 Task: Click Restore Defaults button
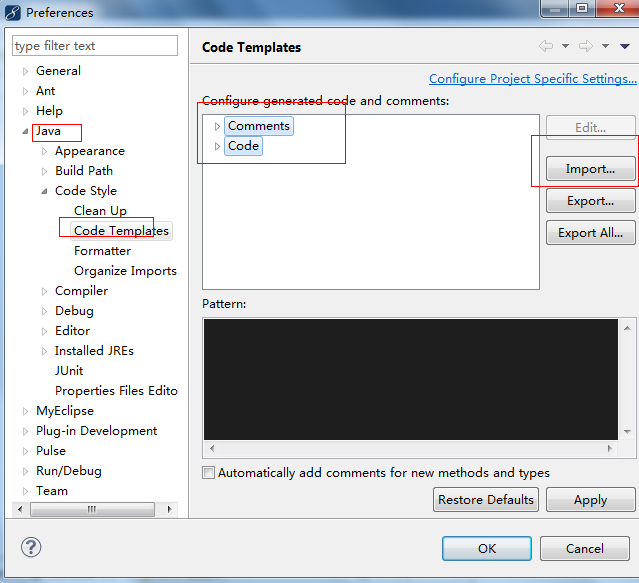[x=486, y=499]
